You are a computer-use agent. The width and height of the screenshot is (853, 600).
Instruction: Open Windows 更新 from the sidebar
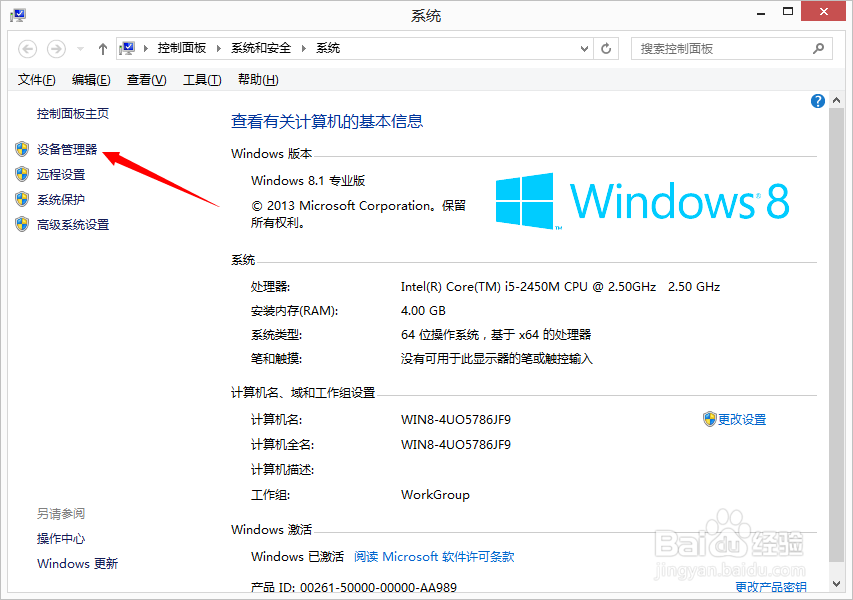(77, 563)
